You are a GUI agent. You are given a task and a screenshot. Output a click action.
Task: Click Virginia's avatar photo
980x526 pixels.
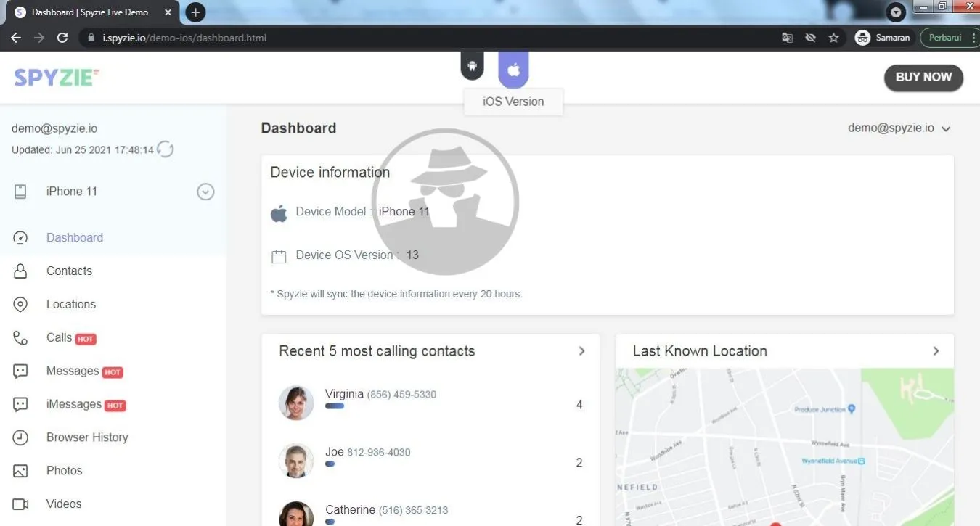[296, 403]
